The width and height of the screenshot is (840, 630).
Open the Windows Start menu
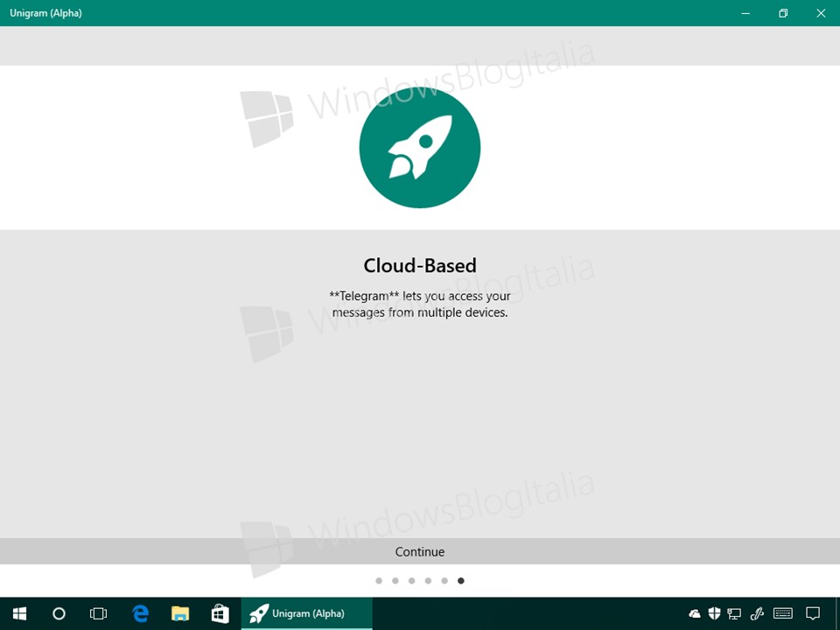pos(20,613)
